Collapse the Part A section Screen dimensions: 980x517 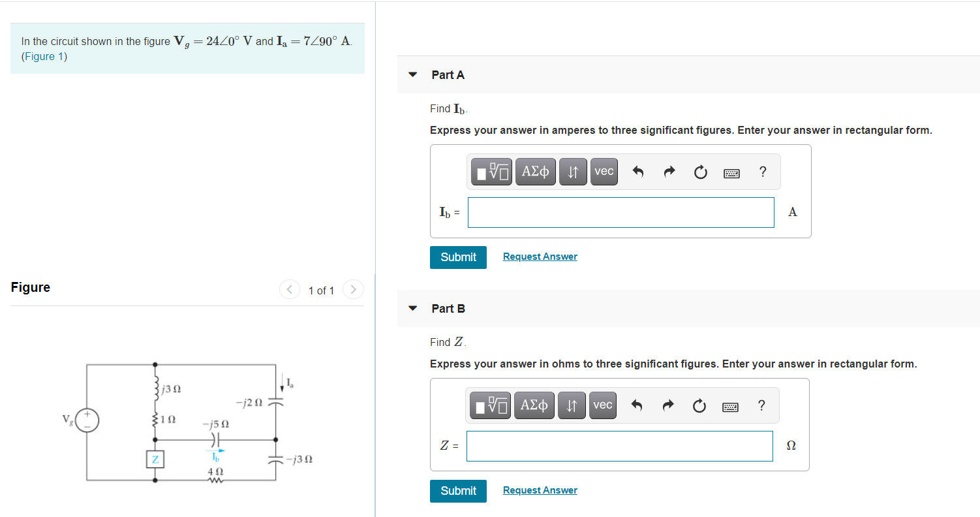[412, 74]
